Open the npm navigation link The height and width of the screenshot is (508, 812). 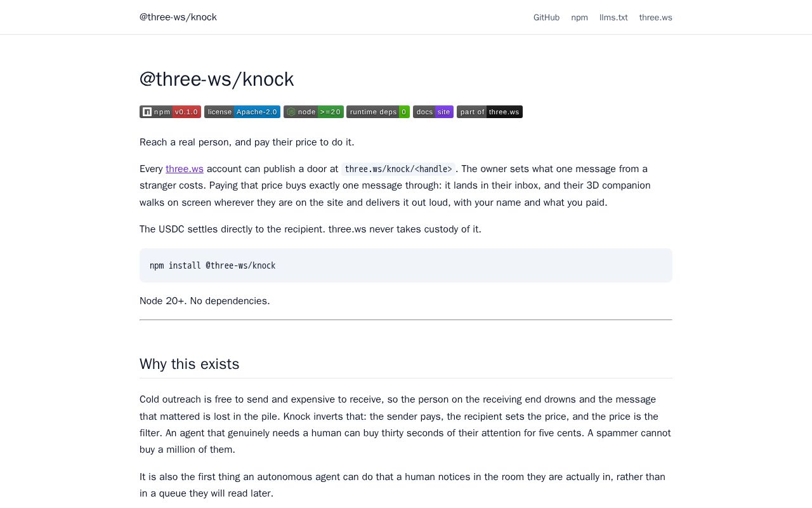pos(579,17)
